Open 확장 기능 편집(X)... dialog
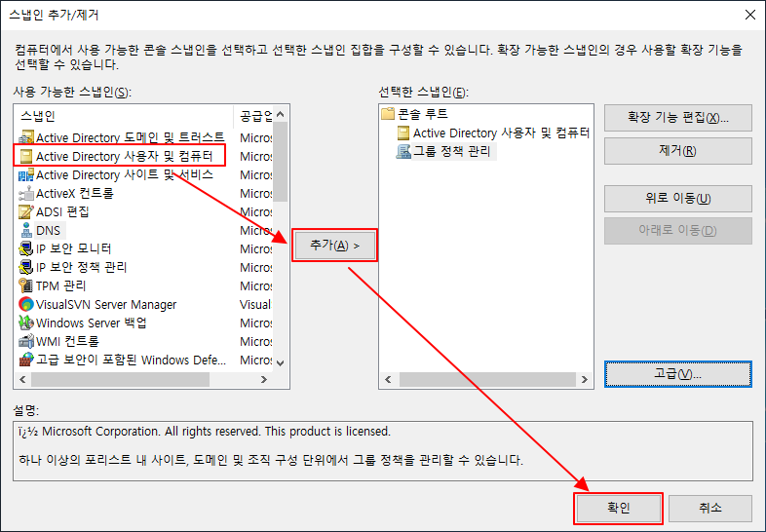This screenshot has width=766, height=532. tap(677, 118)
